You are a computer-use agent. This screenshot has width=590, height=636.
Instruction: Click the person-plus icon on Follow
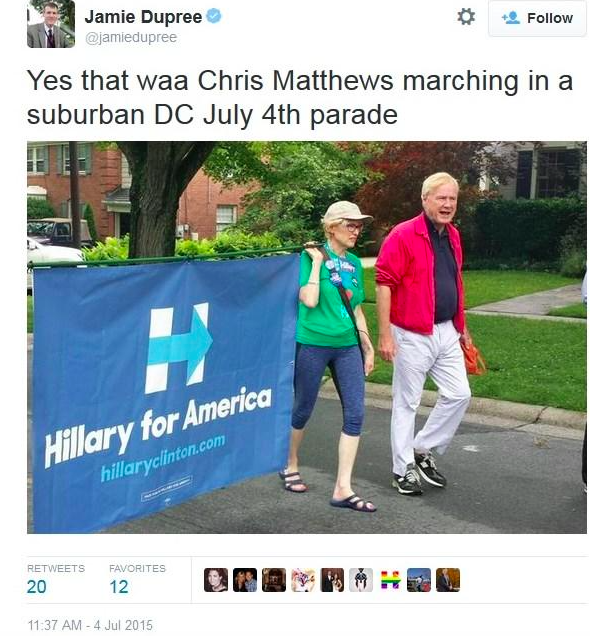(511, 18)
